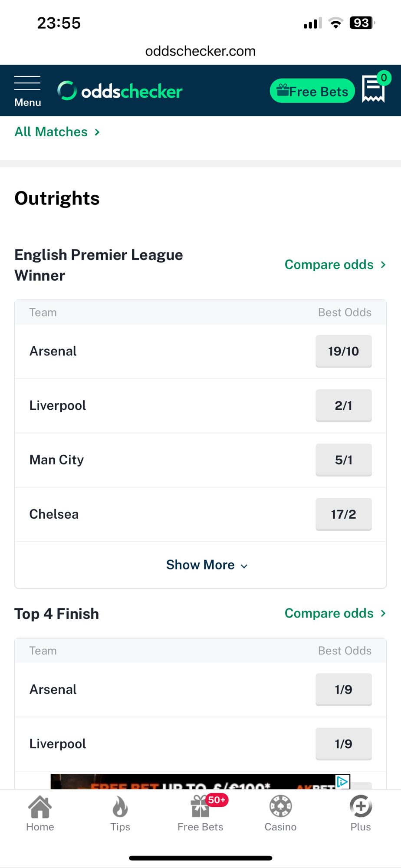Open Free Bets tab in bottom bar
The image size is (401, 868).
coord(200,814)
